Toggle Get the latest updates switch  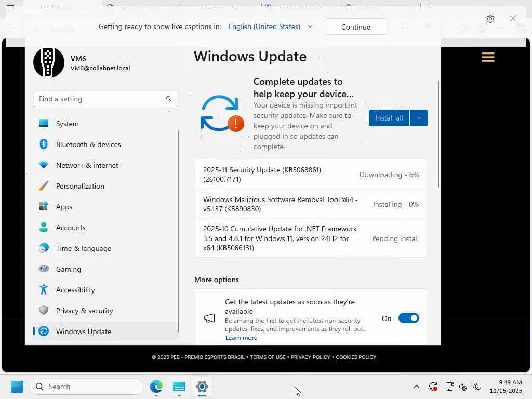coord(408,318)
